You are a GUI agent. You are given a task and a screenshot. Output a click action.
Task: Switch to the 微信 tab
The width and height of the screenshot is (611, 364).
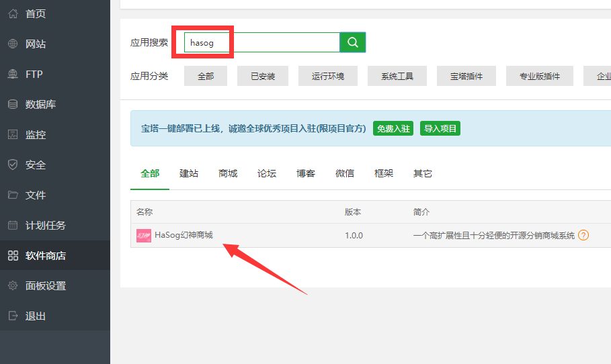pyautogui.click(x=345, y=173)
